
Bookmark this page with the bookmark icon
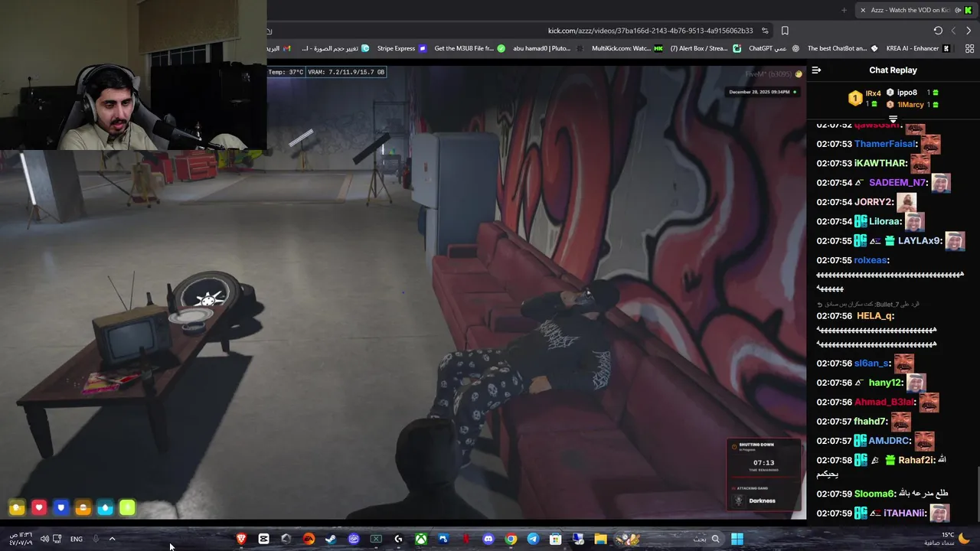tap(785, 31)
